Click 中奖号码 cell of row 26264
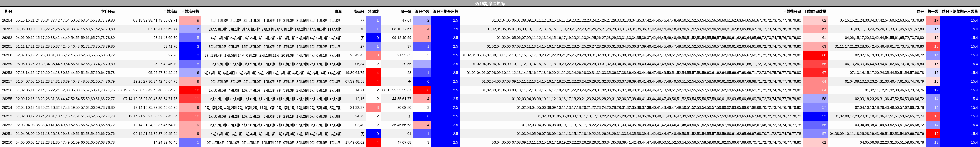This screenshot has height=147, width=980. click(x=65, y=21)
